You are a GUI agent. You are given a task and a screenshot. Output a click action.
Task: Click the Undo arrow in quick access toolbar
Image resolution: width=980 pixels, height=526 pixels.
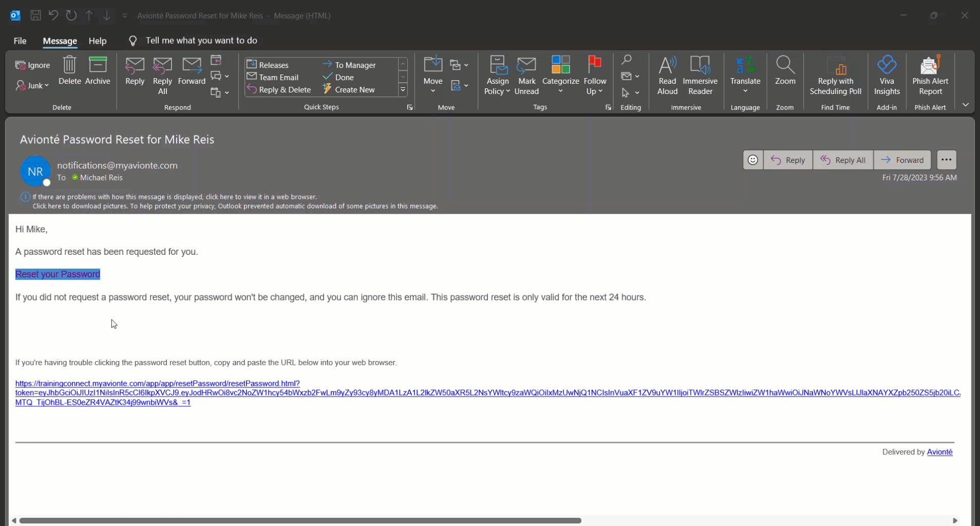click(53, 15)
